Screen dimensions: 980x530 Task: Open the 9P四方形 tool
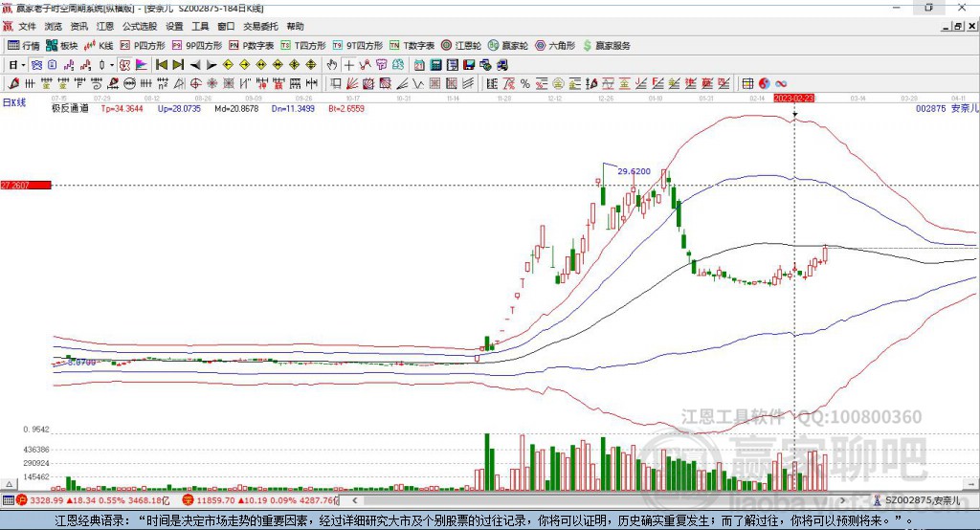click(x=197, y=46)
